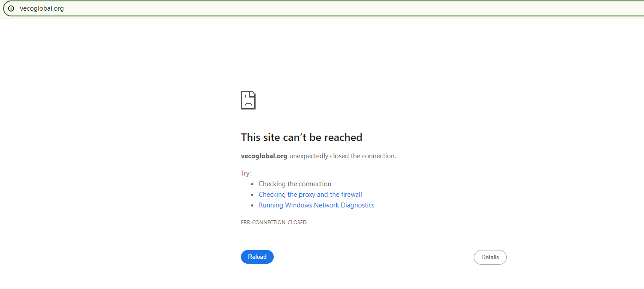Screen dimensions: 644x289
Task: Click the bold vecoglobal.org text in the message
Action: tap(264, 156)
